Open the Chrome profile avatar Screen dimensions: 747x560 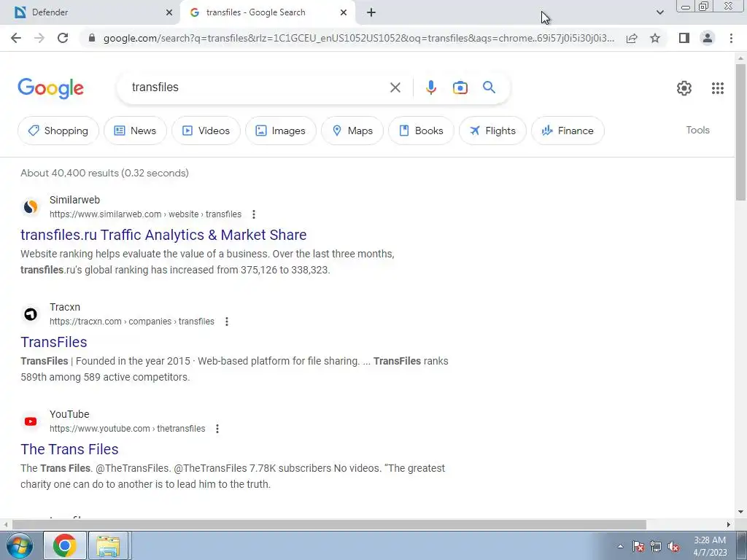click(708, 38)
